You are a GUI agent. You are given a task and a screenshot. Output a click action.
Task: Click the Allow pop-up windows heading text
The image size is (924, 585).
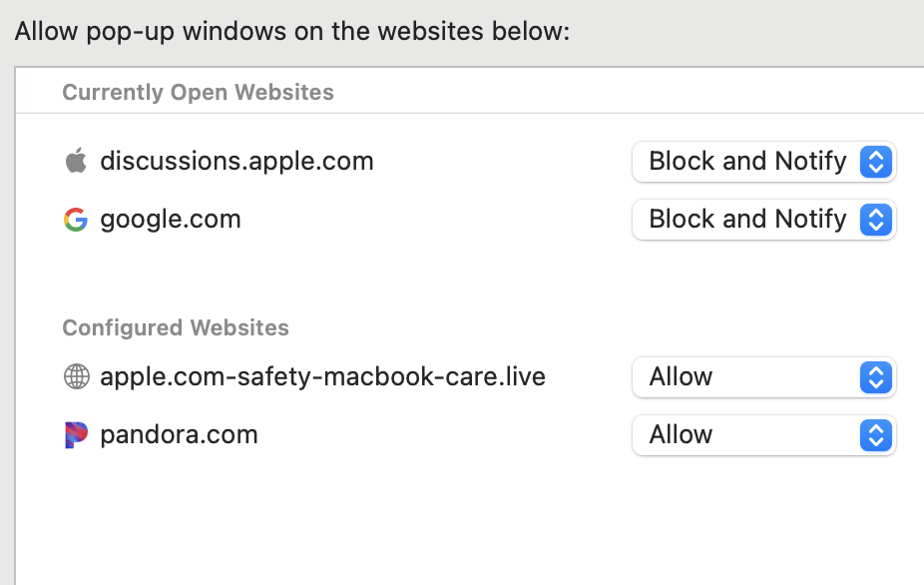click(x=291, y=31)
